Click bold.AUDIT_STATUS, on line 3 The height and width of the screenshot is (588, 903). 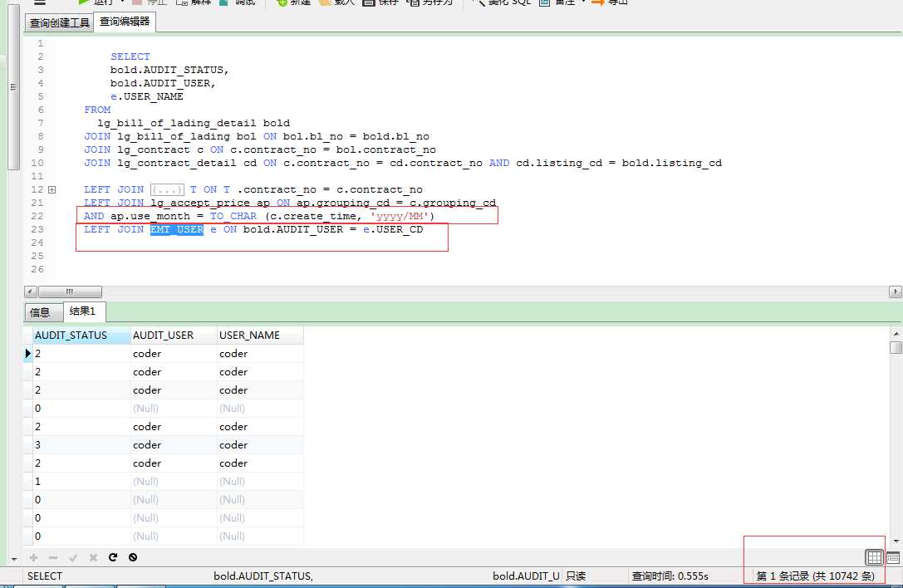pyautogui.click(x=170, y=70)
